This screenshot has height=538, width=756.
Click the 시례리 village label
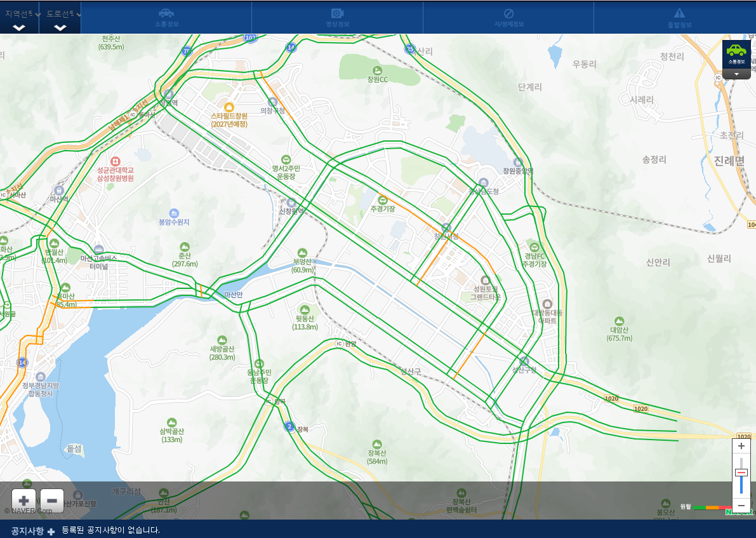click(x=642, y=100)
